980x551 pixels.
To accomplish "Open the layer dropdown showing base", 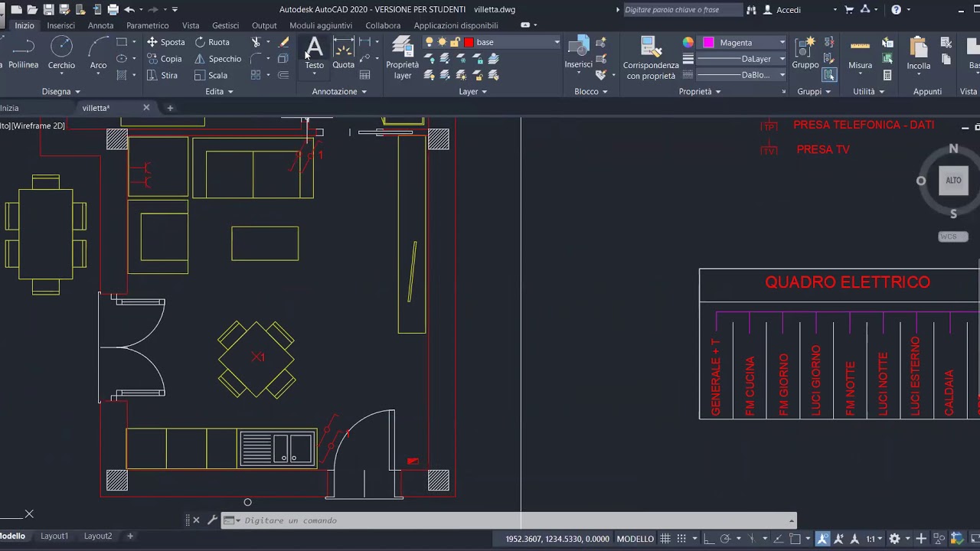I will (x=557, y=42).
